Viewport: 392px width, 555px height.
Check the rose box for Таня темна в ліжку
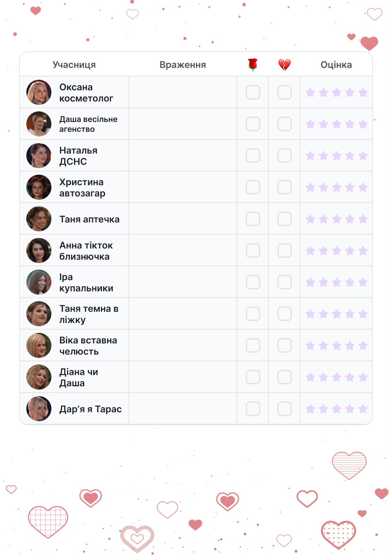253,314
